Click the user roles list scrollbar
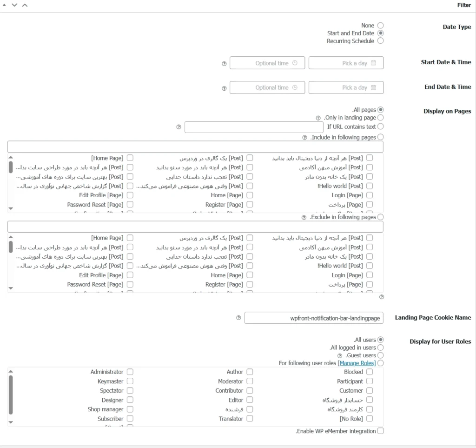Screen dimensions: 476x448 coord(11,395)
